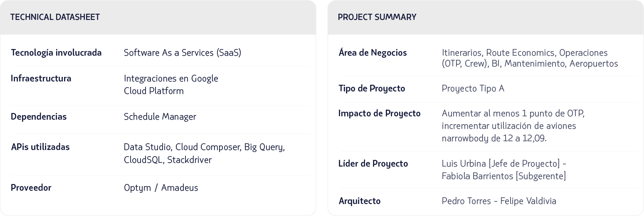Click the PROJECT SUMMARY header
Viewport: 644px width, 216px height.
(x=377, y=17)
